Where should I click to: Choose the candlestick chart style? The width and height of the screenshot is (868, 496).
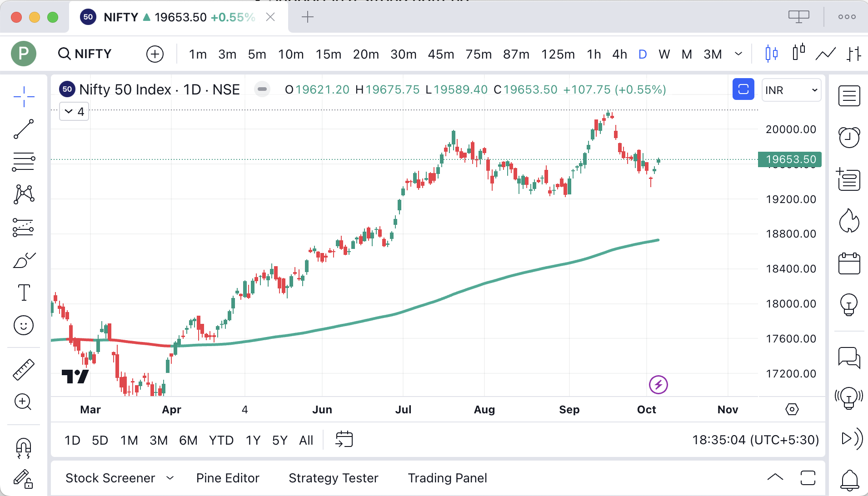[771, 54]
